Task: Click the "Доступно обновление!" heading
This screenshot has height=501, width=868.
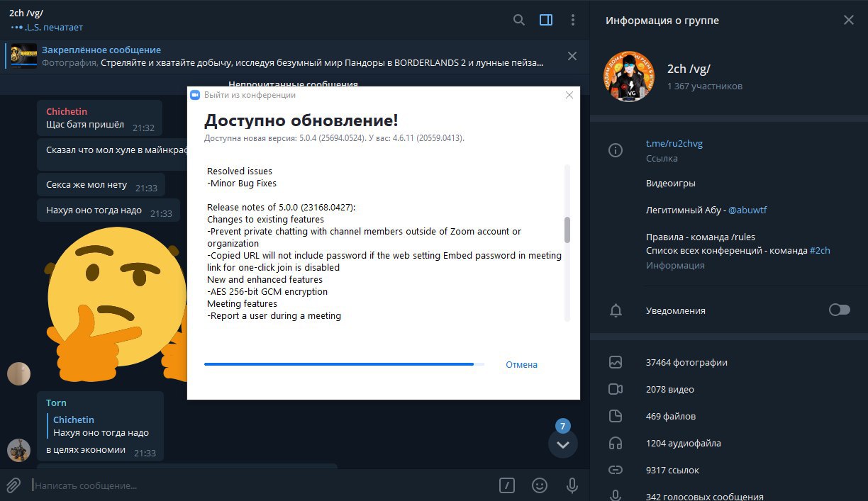Action: tap(301, 120)
